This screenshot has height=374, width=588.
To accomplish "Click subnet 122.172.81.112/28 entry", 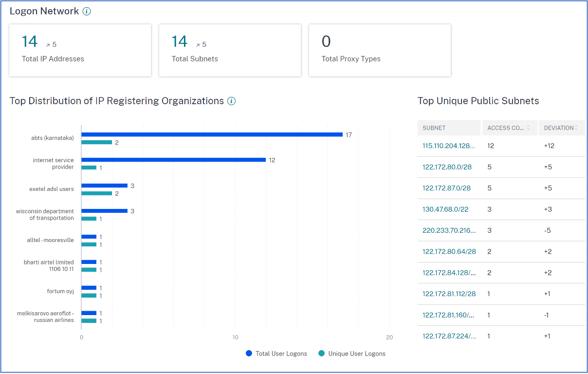I will coord(449,294).
